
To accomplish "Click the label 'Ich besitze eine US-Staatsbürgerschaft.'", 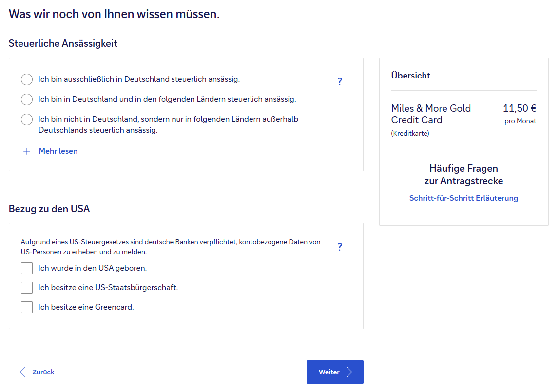I will pyautogui.click(x=108, y=288).
